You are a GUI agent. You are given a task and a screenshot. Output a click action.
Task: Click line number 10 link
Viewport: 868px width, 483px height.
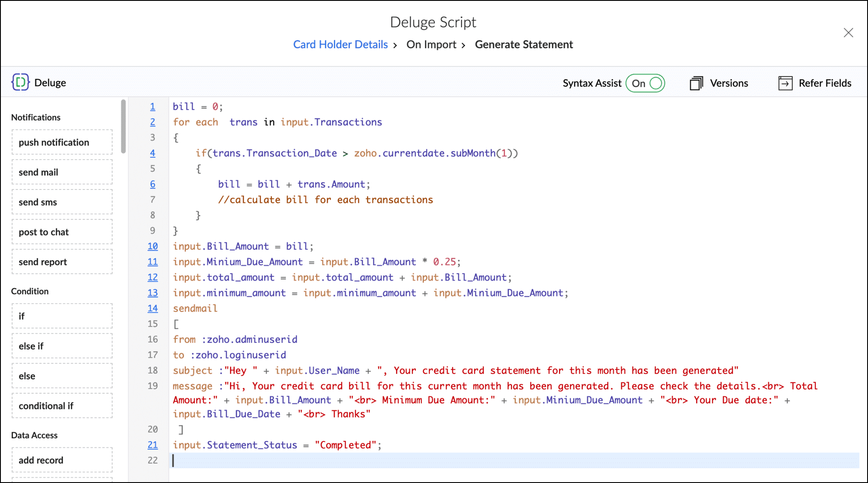click(x=152, y=246)
